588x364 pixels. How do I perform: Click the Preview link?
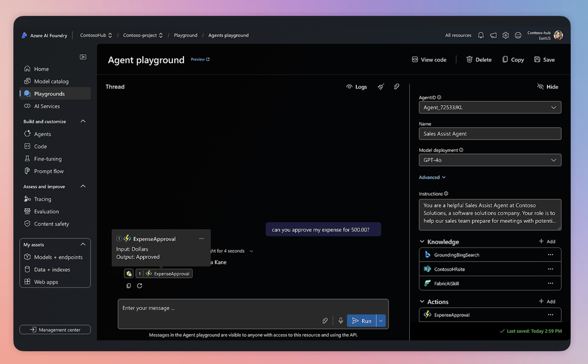tap(200, 59)
